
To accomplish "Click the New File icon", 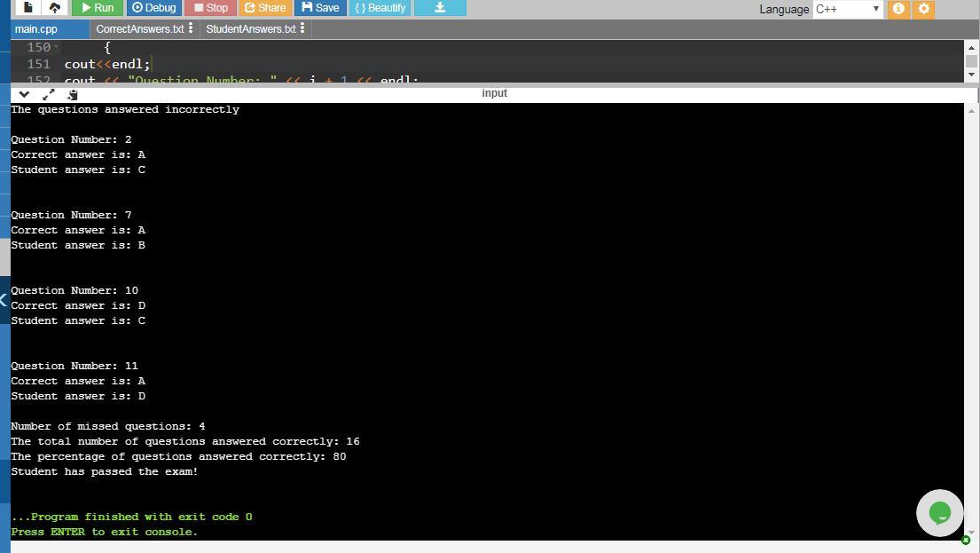I will coord(27,7).
